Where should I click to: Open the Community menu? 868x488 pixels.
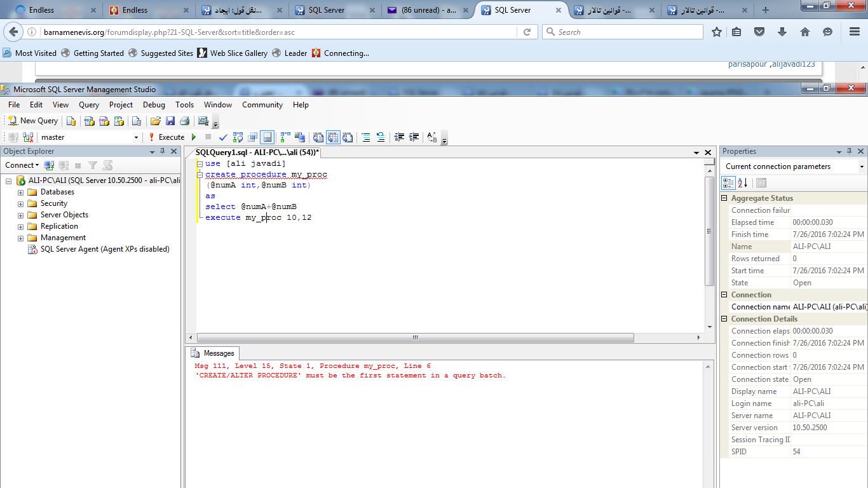coord(262,105)
